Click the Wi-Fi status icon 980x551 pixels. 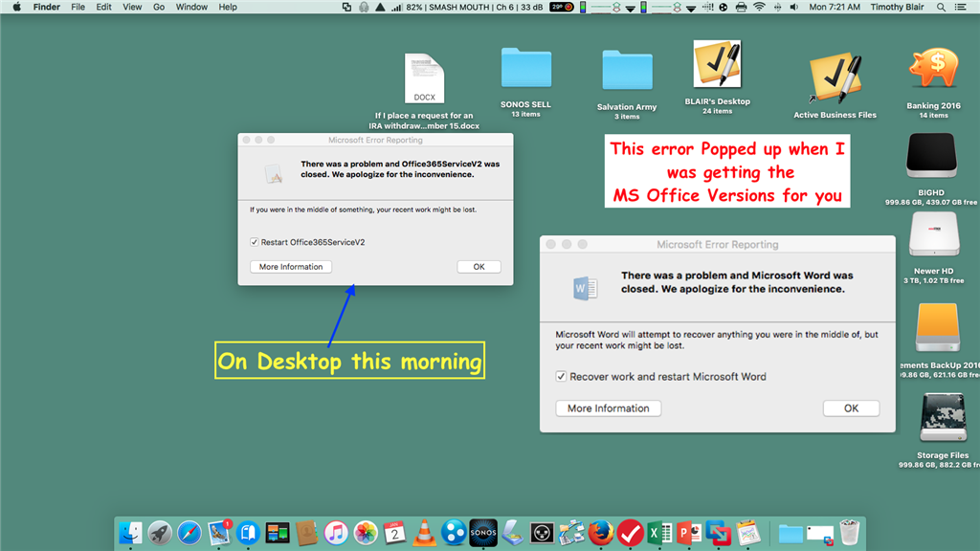[x=759, y=7]
